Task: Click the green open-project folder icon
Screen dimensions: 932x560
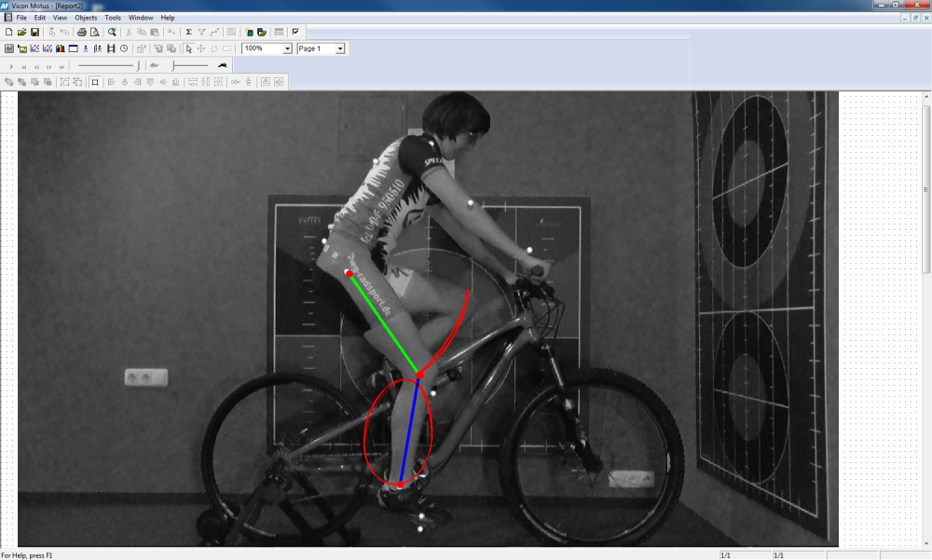Action: point(262,32)
